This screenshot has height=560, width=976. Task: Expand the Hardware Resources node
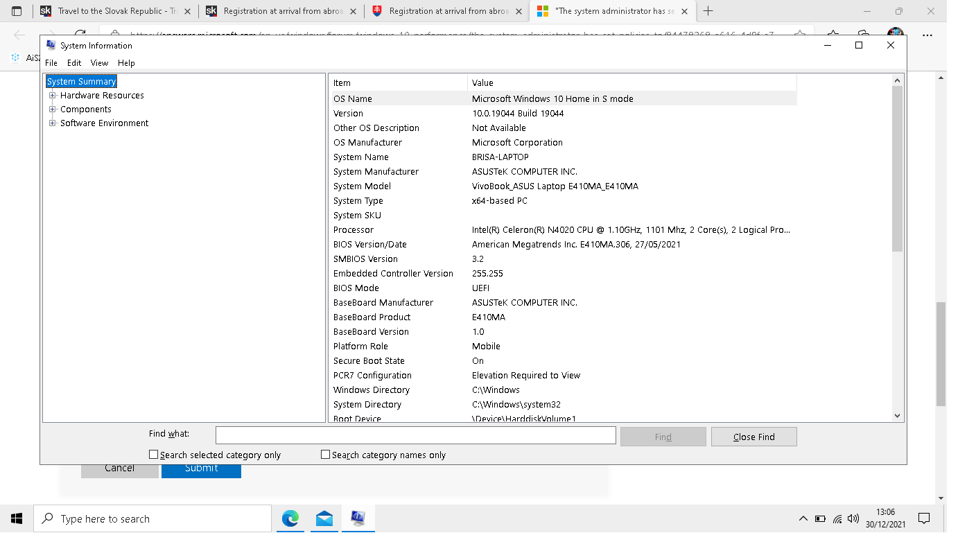[x=52, y=95]
